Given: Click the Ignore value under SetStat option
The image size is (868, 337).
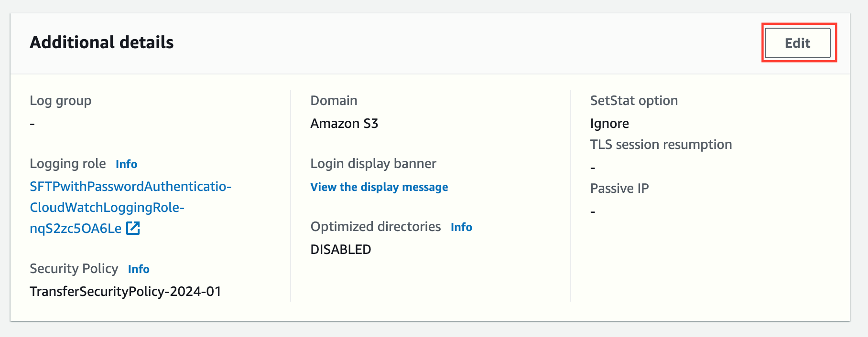Looking at the screenshot, I should pyautogui.click(x=609, y=124).
